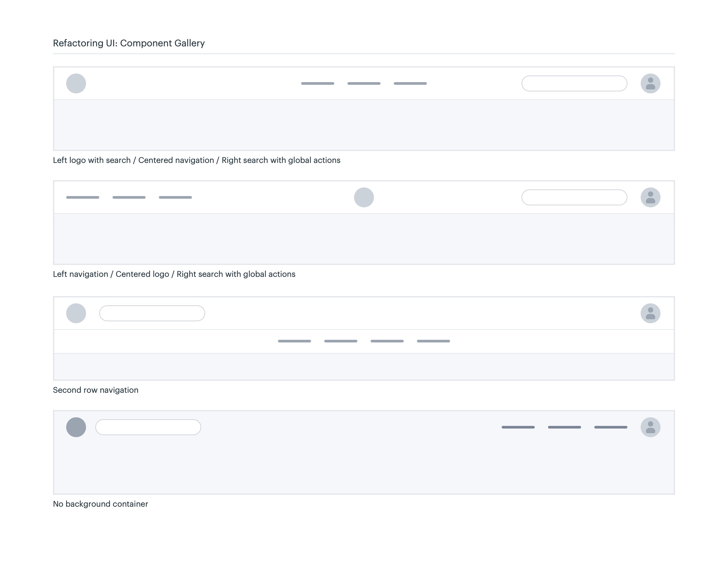Select the first left nav link in centered-logo header
This screenshot has width=728, height=563.
tap(83, 197)
